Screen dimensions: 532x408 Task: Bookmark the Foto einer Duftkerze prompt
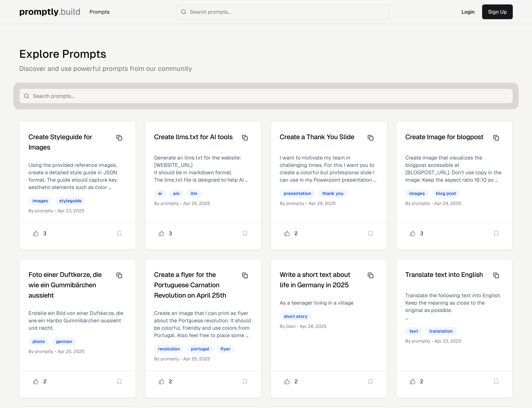(x=119, y=382)
